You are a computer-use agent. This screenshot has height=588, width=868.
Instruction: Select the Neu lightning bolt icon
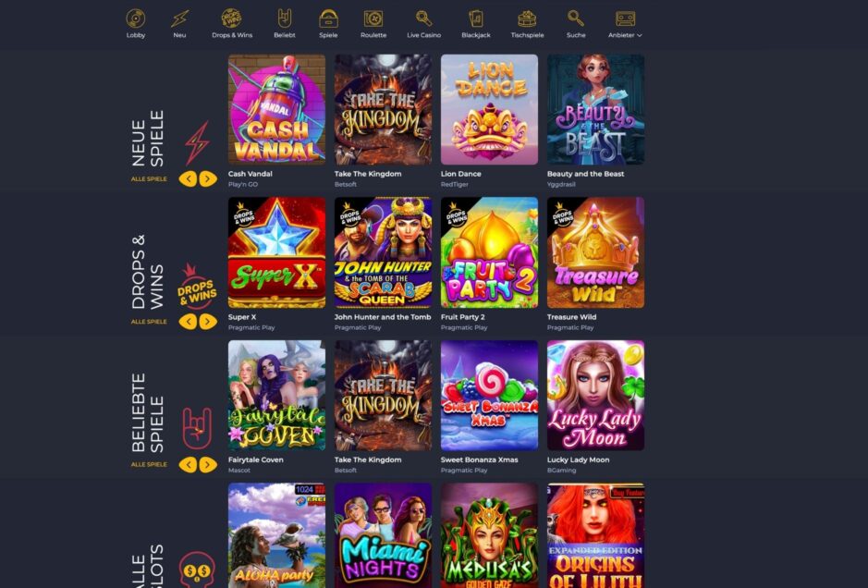click(179, 19)
